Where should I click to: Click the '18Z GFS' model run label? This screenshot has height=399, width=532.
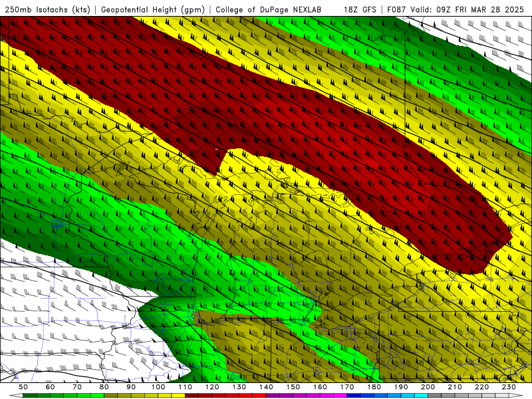[360, 9]
